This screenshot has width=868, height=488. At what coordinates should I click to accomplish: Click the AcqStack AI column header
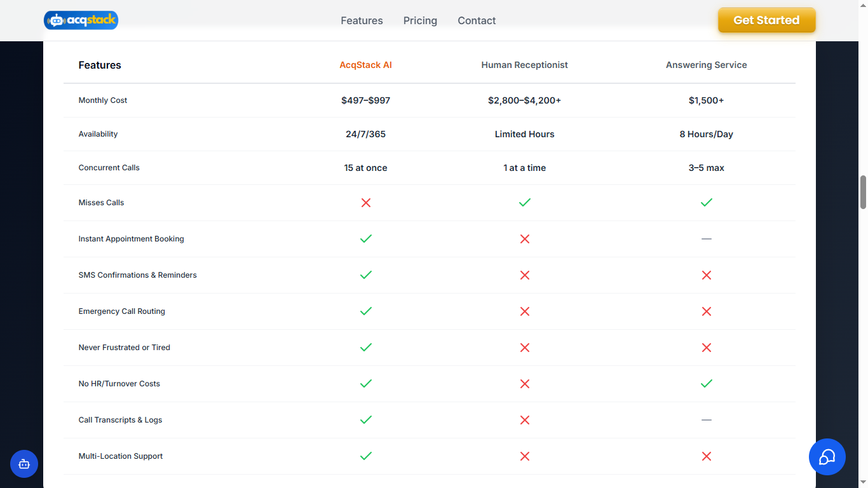pyautogui.click(x=365, y=65)
